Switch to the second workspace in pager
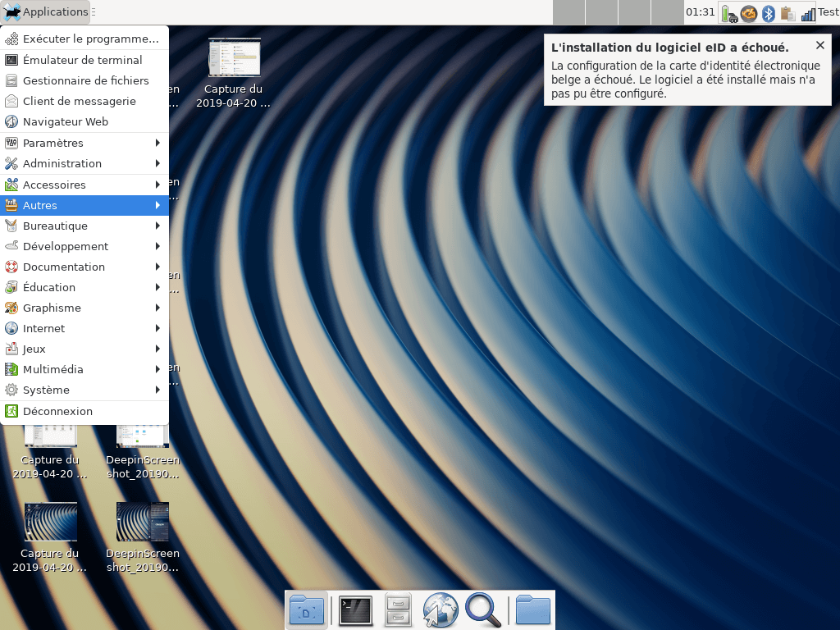Image resolution: width=840 pixels, height=630 pixels. point(601,12)
